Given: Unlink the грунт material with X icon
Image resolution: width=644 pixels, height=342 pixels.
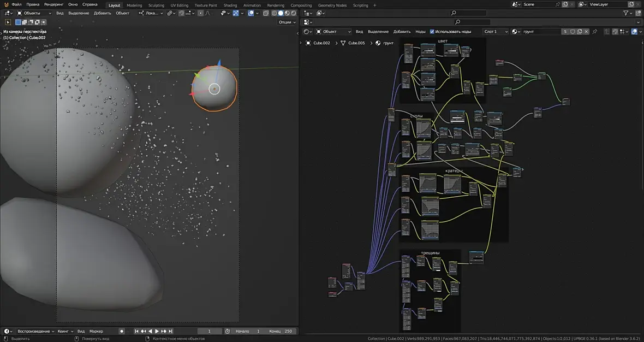Looking at the screenshot, I should pyautogui.click(x=587, y=32).
